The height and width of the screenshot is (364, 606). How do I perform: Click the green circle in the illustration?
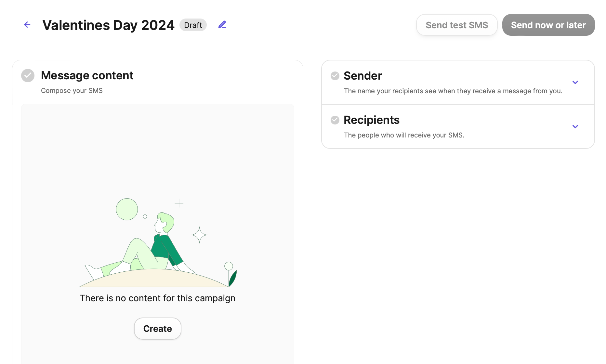coord(127,209)
